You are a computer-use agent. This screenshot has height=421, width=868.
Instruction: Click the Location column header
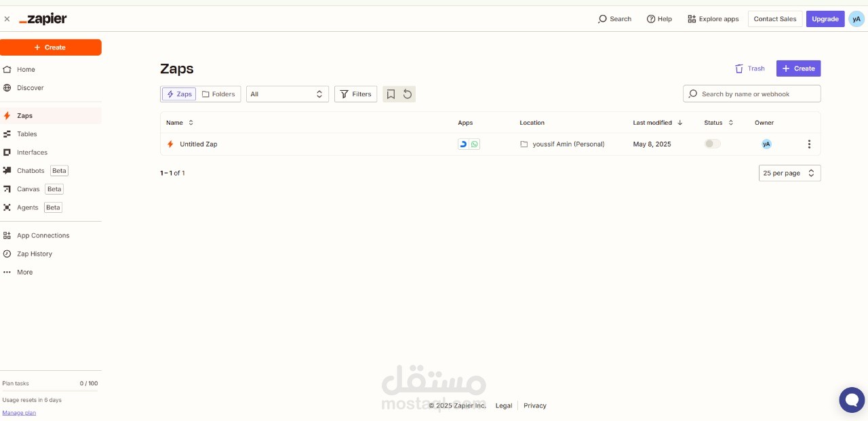(x=532, y=123)
